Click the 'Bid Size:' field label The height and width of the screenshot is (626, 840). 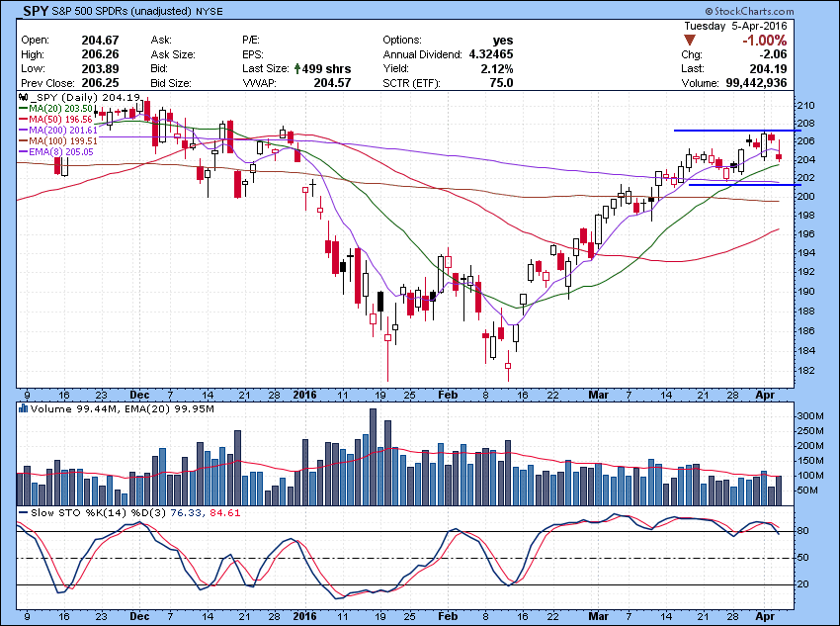171,83
